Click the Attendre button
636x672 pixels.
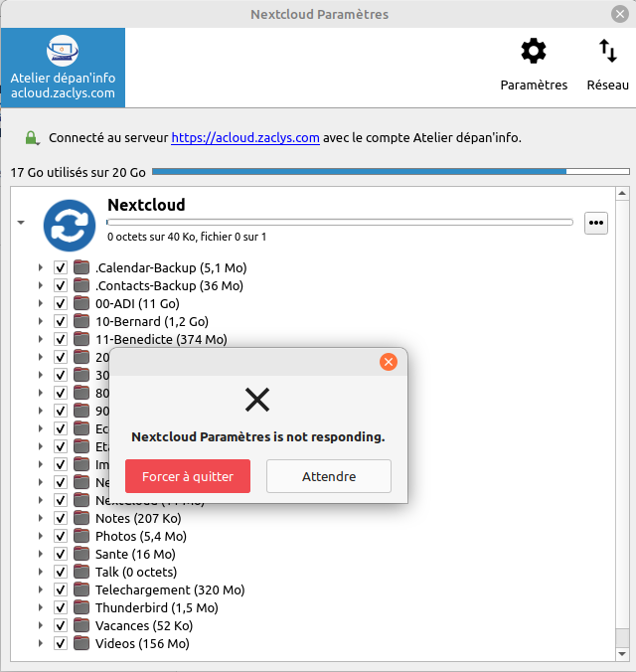328,476
